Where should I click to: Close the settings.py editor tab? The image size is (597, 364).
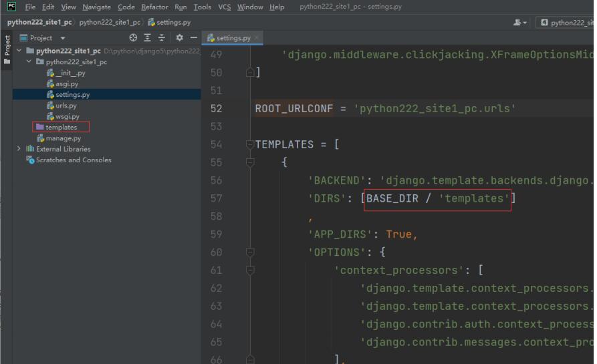pos(257,38)
